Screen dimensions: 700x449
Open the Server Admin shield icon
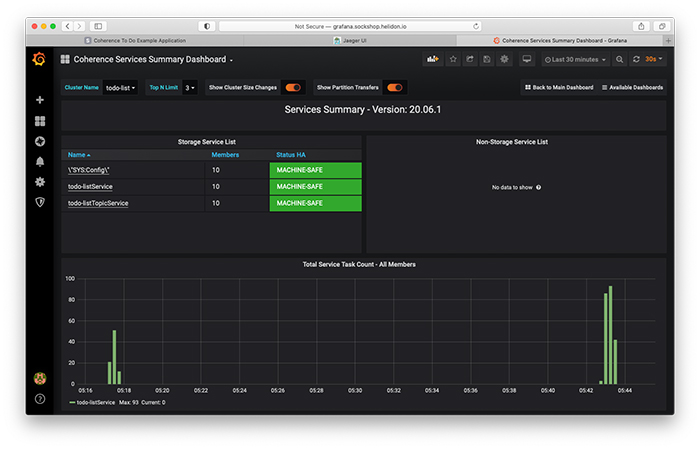point(40,202)
